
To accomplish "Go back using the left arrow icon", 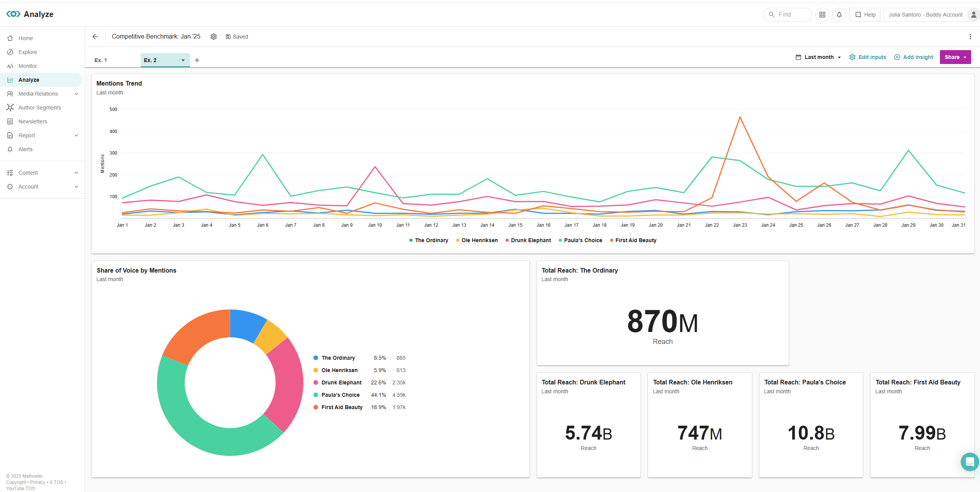I will click(x=95, y=37).
